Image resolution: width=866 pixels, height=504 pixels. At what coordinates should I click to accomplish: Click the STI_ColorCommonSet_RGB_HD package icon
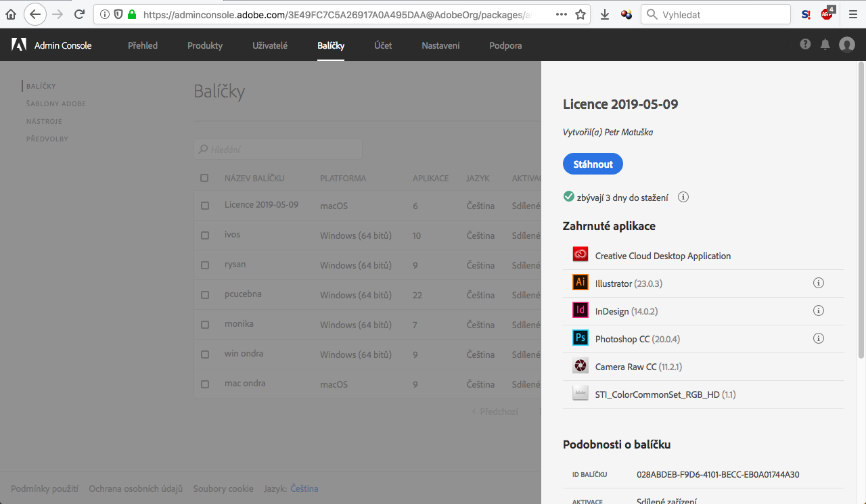click(x=580, y=393)
